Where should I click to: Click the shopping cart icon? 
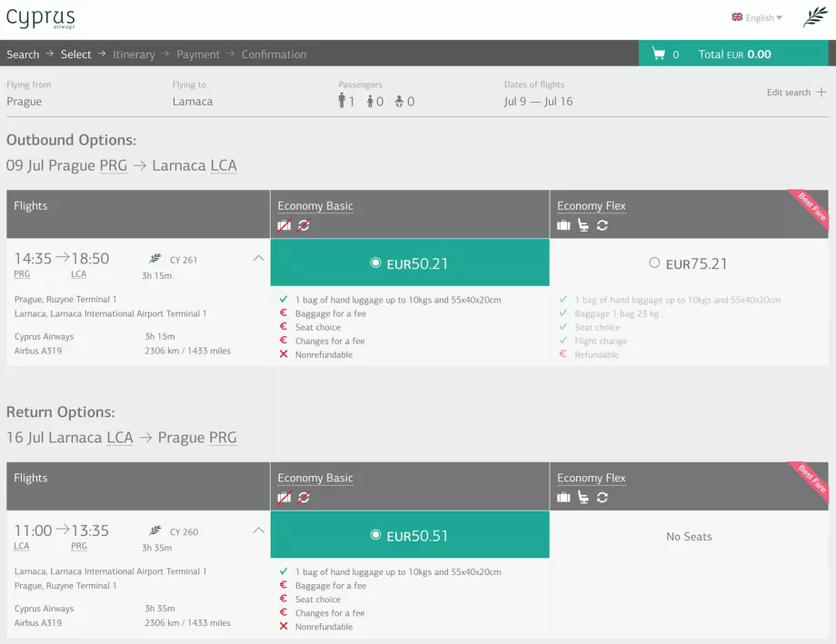coord(658,54)
